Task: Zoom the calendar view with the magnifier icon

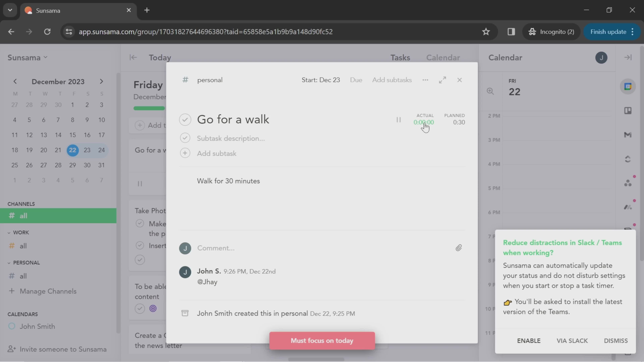Action: pyautogui.click(x=491, y=92)
